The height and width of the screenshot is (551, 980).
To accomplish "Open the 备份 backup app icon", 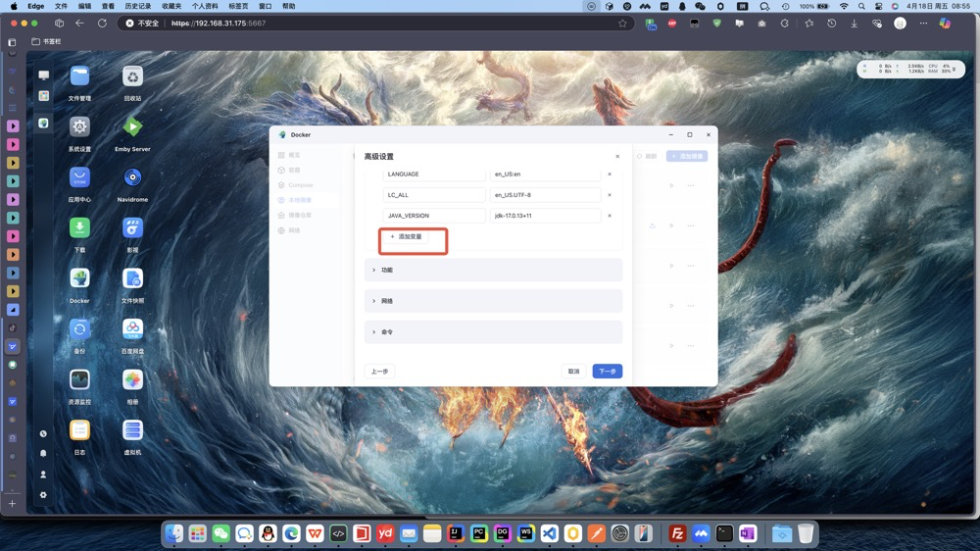I will point(79,329).
